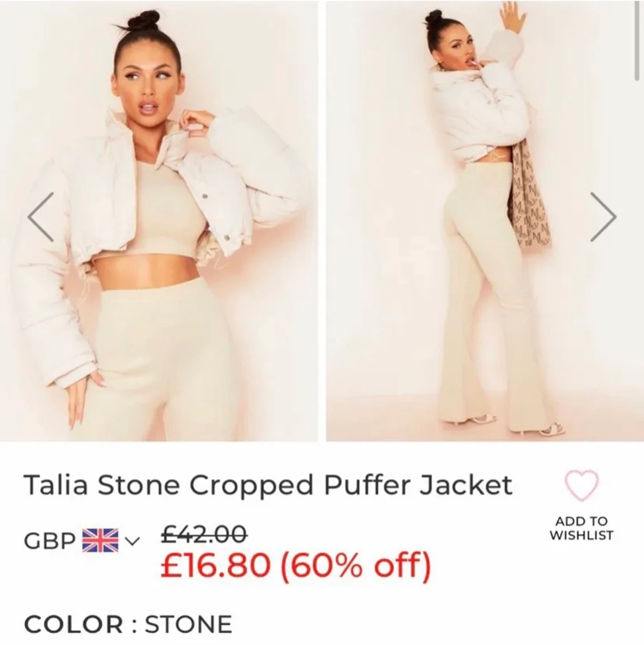Click the crossed-out £42.00 original price
644x645 pixels.
pyautogui.click(x=204, y=533)
